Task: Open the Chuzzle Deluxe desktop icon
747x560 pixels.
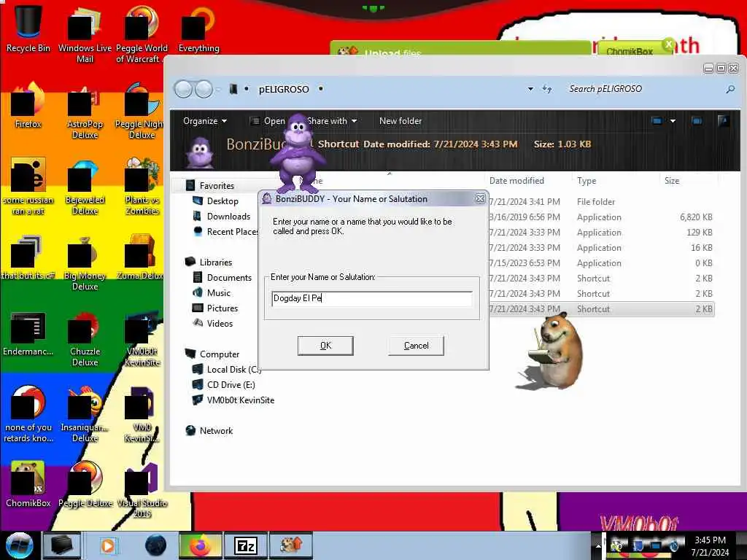Action: (x=85, y=338)
